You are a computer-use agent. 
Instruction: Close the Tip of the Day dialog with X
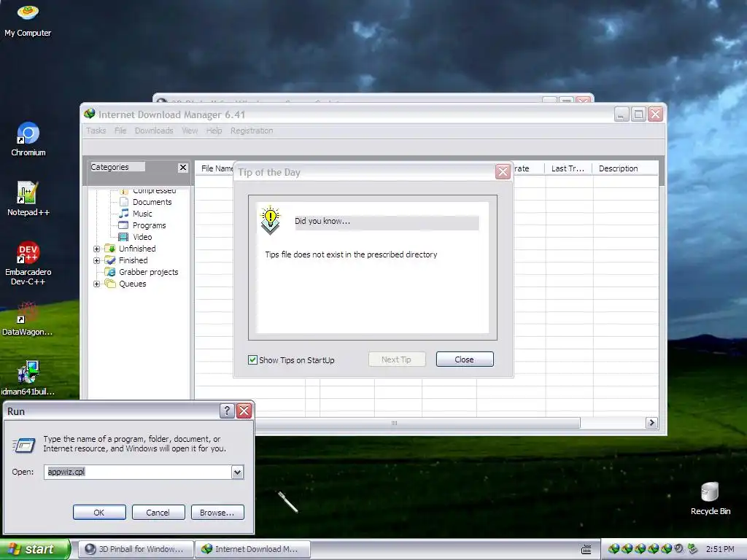[503, 171]
